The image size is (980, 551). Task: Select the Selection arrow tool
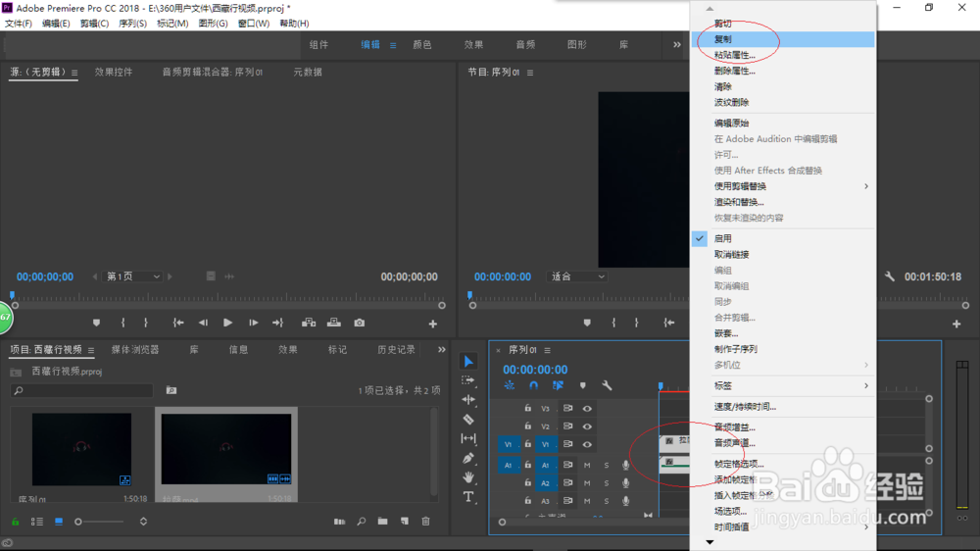[x=468, y=361]
